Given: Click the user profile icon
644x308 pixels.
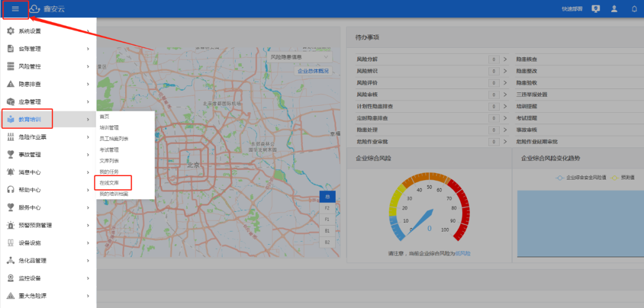Looking at the screenshot, I should tap(614, 9).
